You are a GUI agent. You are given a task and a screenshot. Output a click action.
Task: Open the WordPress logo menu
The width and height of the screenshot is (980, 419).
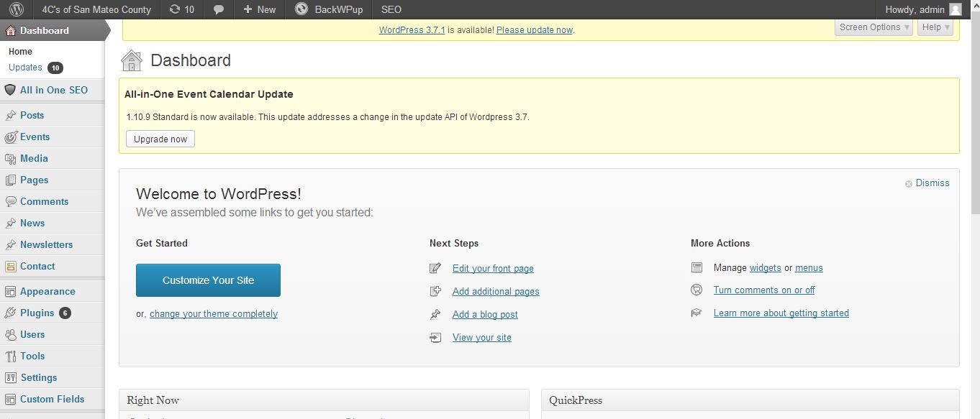[17, 9]
